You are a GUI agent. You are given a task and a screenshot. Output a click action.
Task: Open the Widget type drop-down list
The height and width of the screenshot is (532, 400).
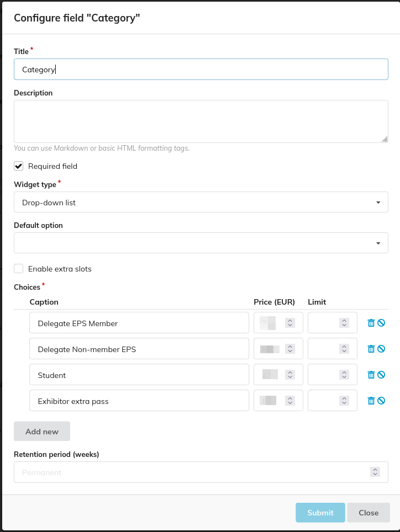[x=201, y=203]
